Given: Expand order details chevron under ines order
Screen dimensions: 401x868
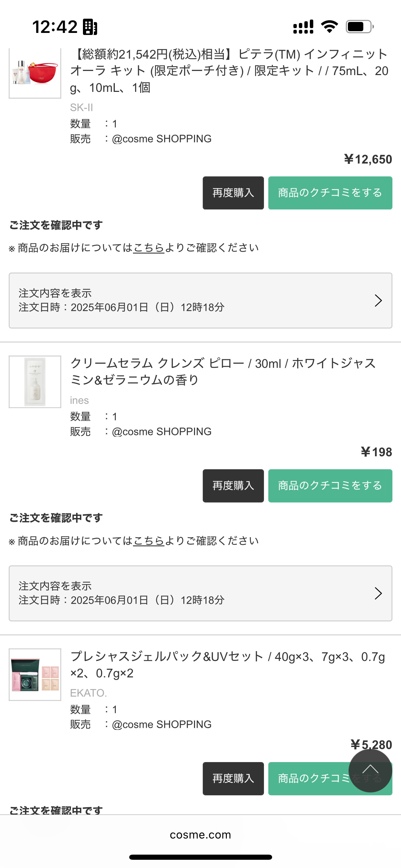Looking at the screenshot, I should 378,593.
